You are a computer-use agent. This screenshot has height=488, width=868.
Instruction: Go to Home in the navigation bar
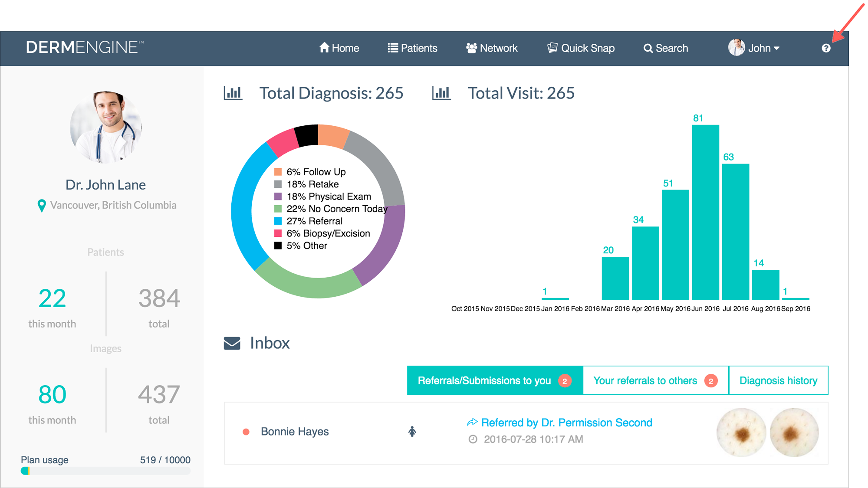point(339,48)
